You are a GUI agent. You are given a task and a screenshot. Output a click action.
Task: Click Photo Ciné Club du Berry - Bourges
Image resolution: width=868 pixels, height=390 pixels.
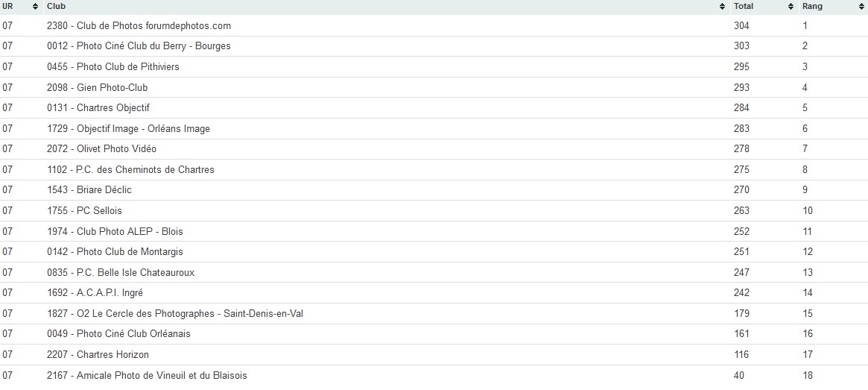[139, 46]
